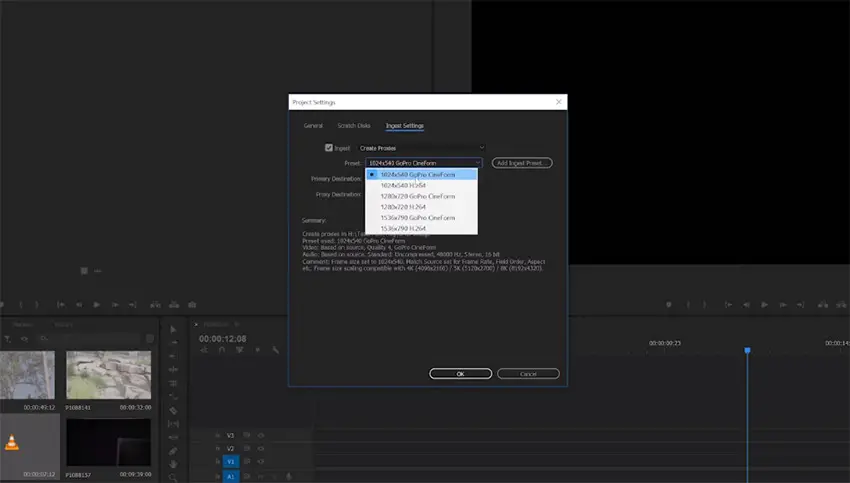Open timeline display settings wrench

tap(275, 350)
